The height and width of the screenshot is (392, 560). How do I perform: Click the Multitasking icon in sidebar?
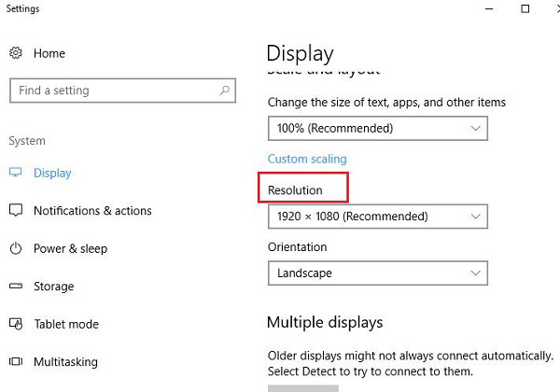click(16, 362)
